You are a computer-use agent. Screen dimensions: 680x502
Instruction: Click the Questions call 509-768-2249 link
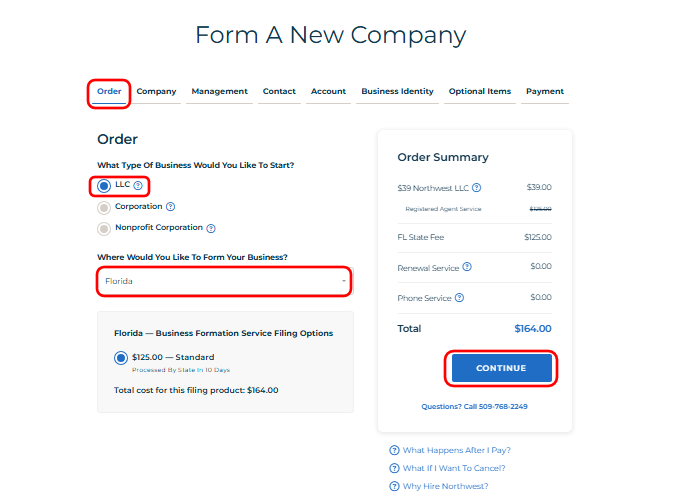[x=475, y=407]
